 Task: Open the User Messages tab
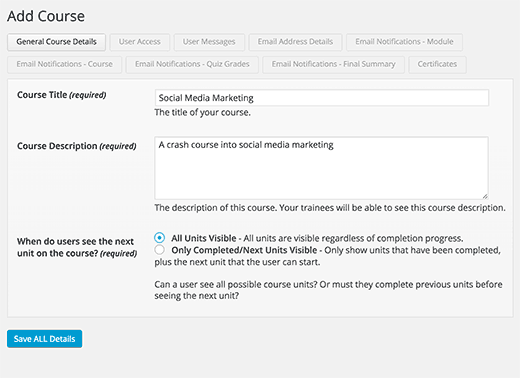point(209,42)
